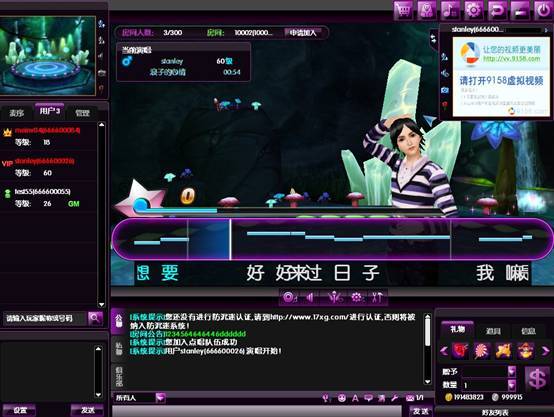
Task: Click the chat message input box
Action: pyautogui.click(x=257, y=411)
